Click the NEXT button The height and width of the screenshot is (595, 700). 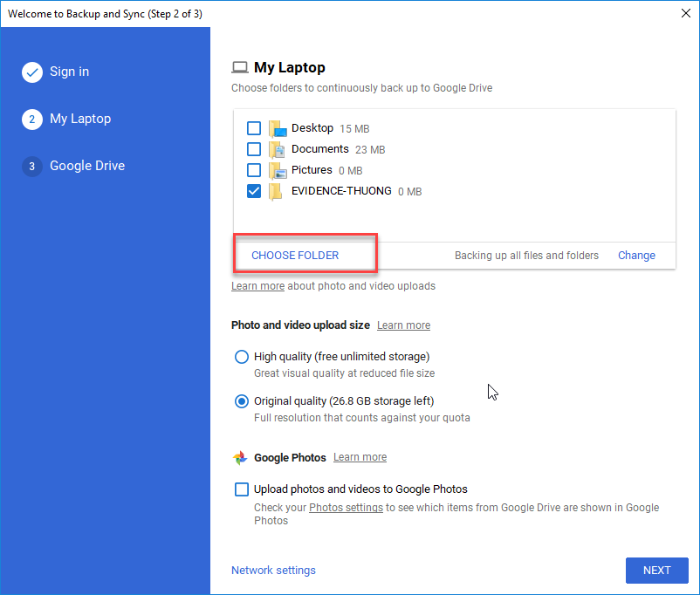(656, 570)
